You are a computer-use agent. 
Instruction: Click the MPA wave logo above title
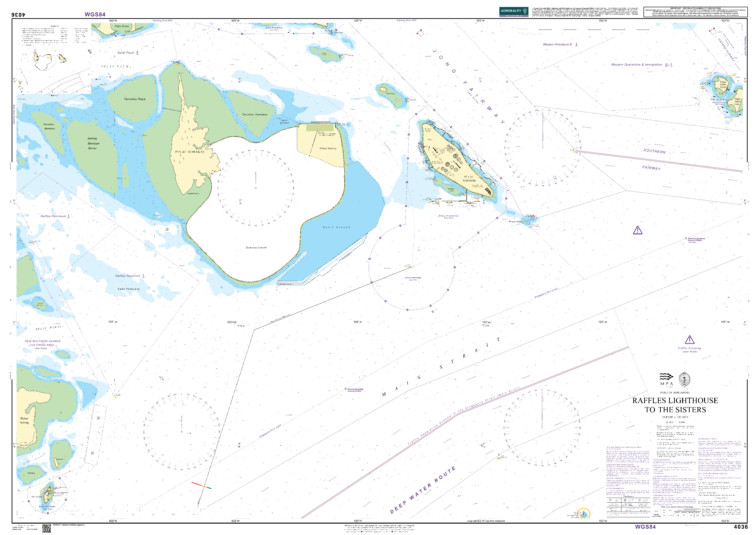click(666, 377)
